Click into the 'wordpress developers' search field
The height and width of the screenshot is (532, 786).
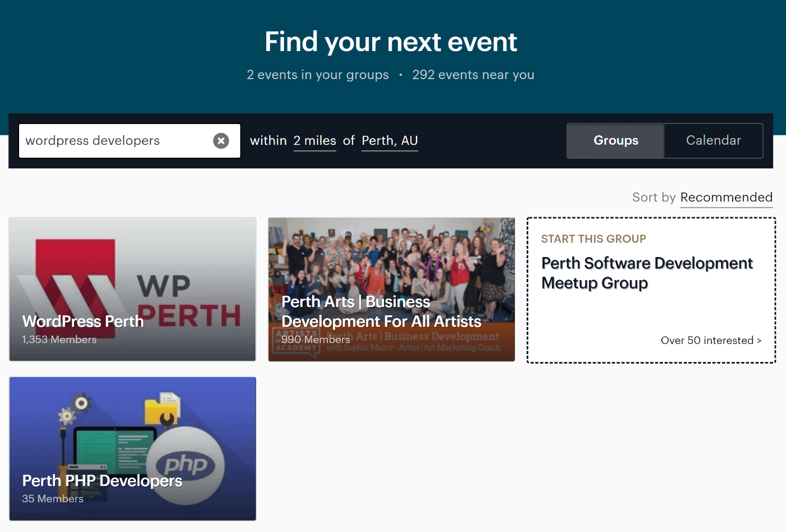point(115,141)
